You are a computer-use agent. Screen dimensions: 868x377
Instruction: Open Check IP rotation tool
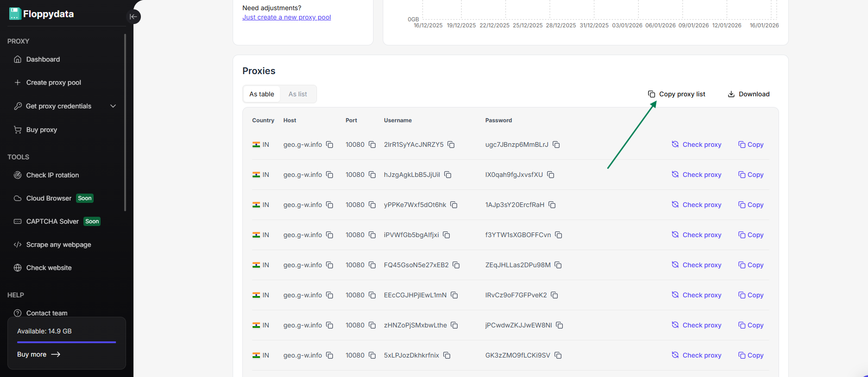pos(52,175)
